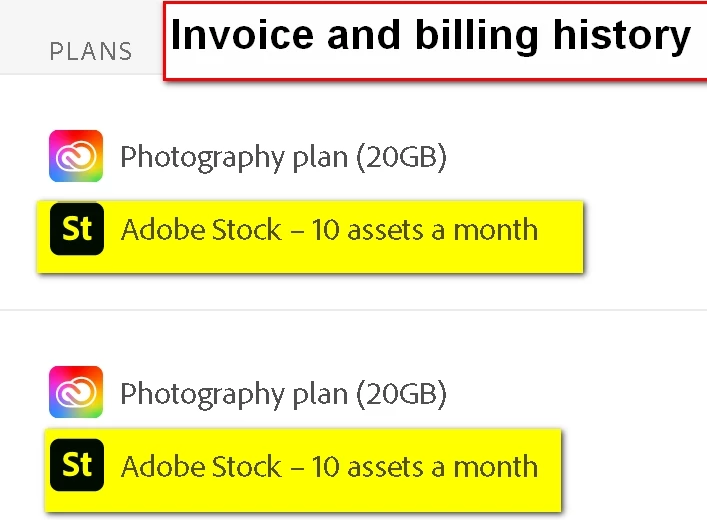Open the first Photography plan (20GB) entry
Viewport: 707px width, 520px height.
pyautogui.click(x=283, y=157)
